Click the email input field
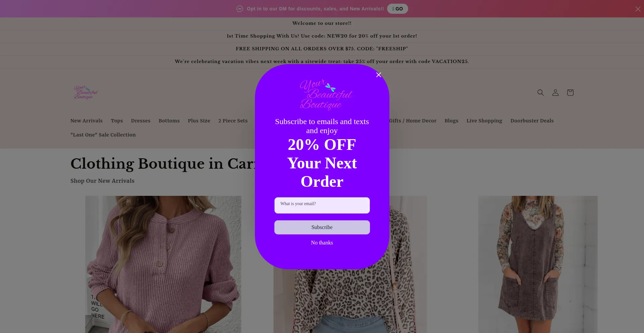This screenshot has width=644, height=333. tap(322, 205)
